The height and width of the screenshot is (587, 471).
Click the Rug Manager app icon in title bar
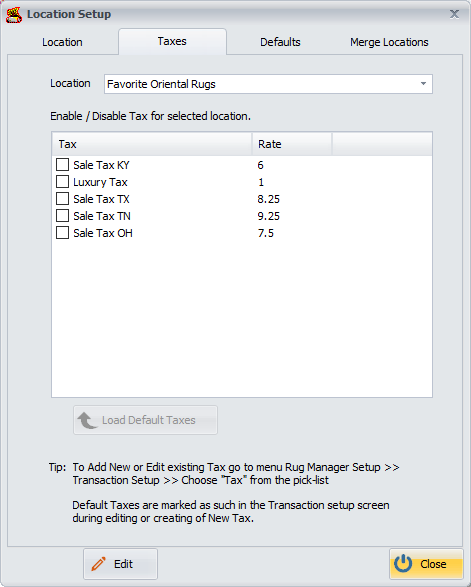[x=14, y=15]
